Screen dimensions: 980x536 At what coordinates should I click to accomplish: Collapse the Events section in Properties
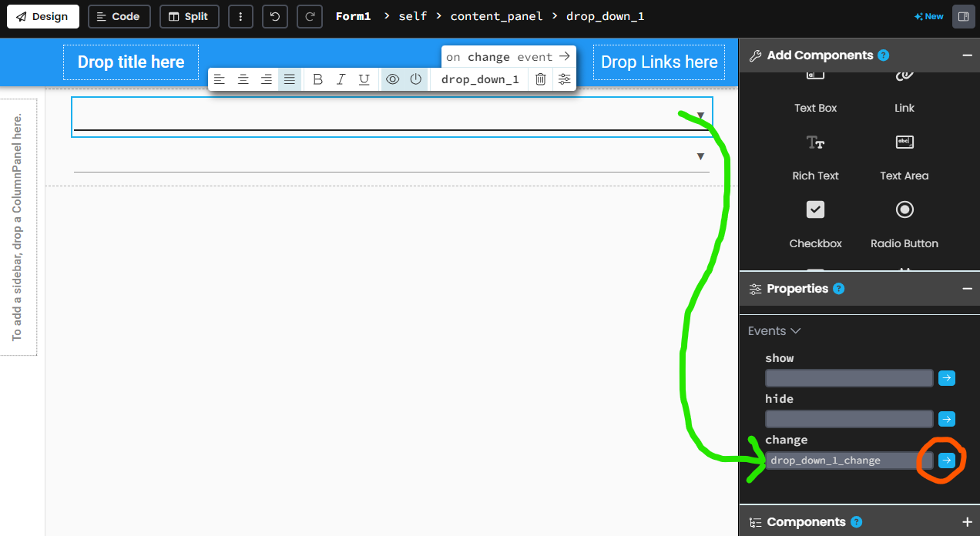click(796, 330)
